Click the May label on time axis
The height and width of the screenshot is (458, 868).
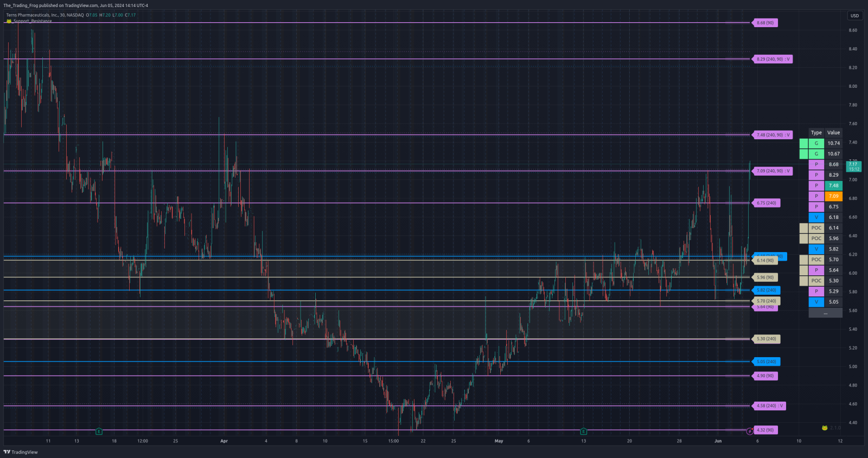click(499, 441)
